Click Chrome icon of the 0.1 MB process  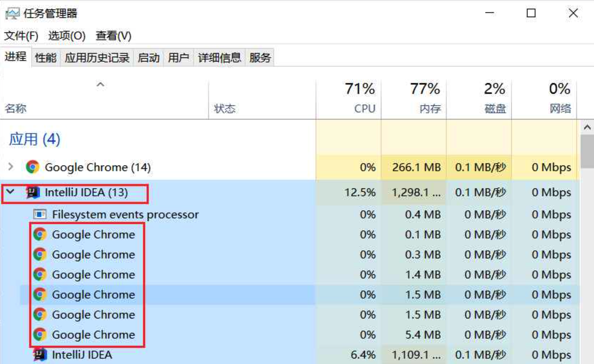pos(40,234)
